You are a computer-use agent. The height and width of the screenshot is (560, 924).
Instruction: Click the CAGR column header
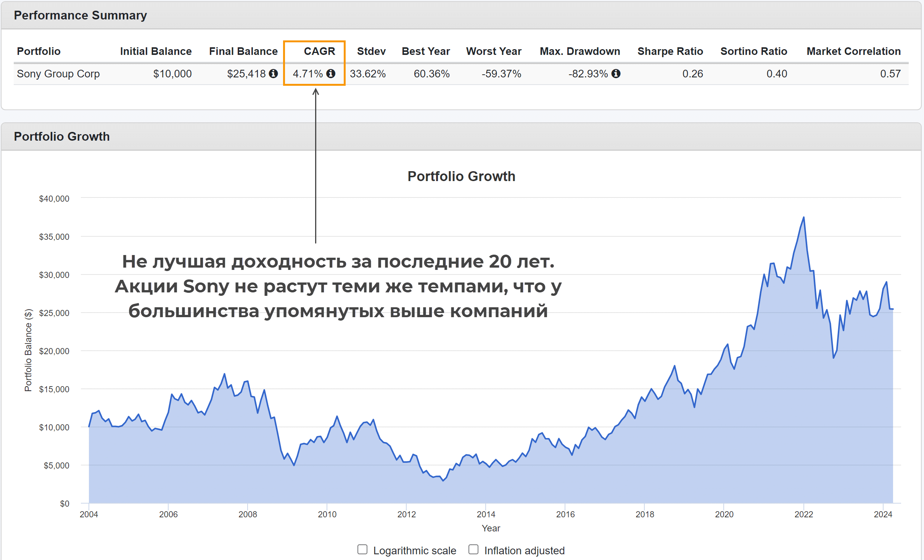coord(319,51)
